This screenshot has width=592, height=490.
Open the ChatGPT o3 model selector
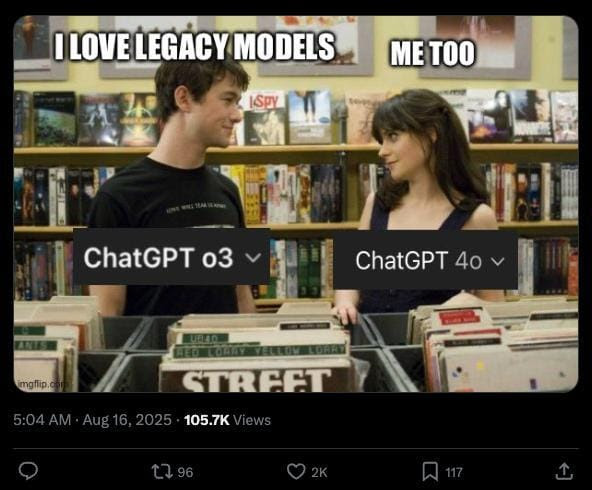pyautogui.click(x=171, y=257)
